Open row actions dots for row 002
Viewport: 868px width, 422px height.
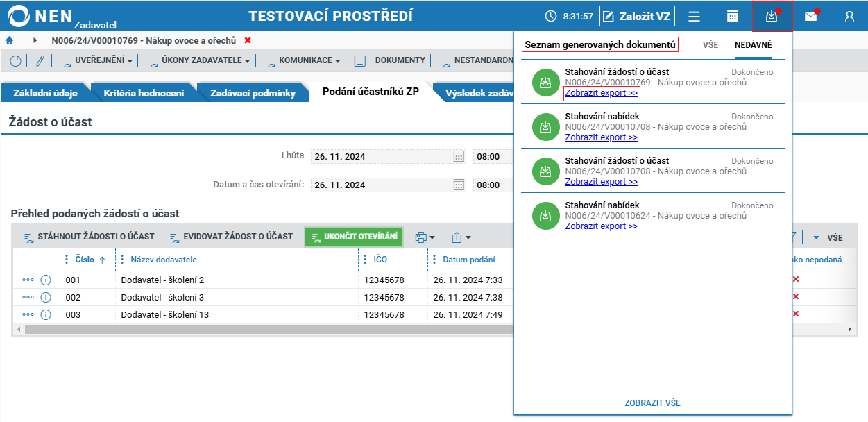click(28, 297)
